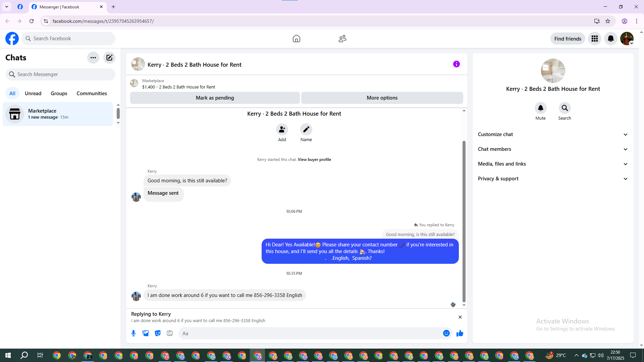Switch to Groups filter
This screenshot has height=362, width=644.
pyautogui.click(x=59, y=94)
